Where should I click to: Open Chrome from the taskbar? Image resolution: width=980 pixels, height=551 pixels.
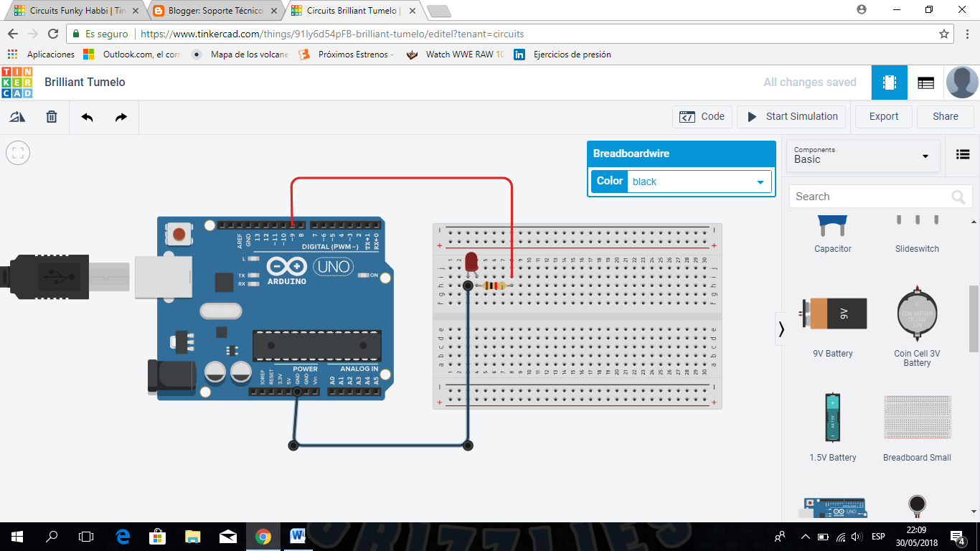pos(263,536)
